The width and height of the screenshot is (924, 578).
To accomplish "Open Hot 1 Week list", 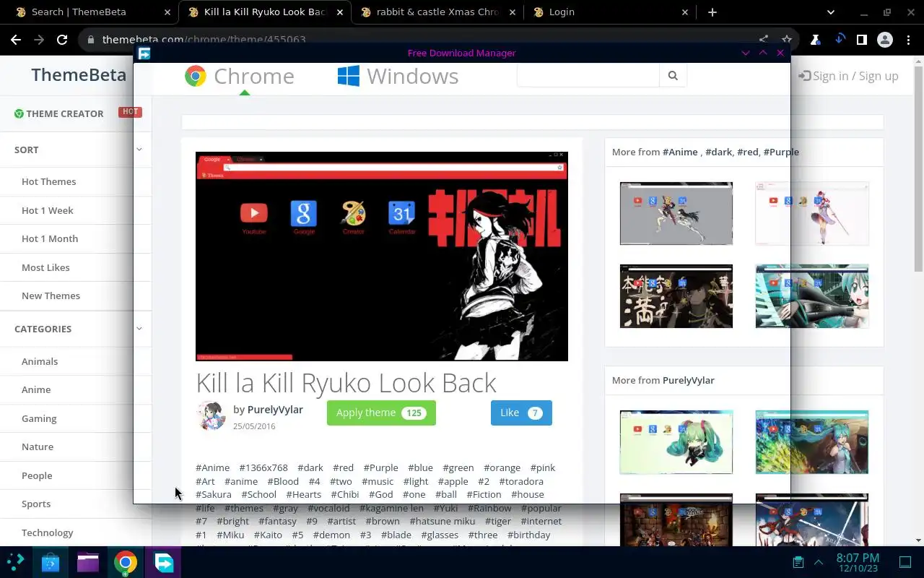I will [x=48, y=210].
